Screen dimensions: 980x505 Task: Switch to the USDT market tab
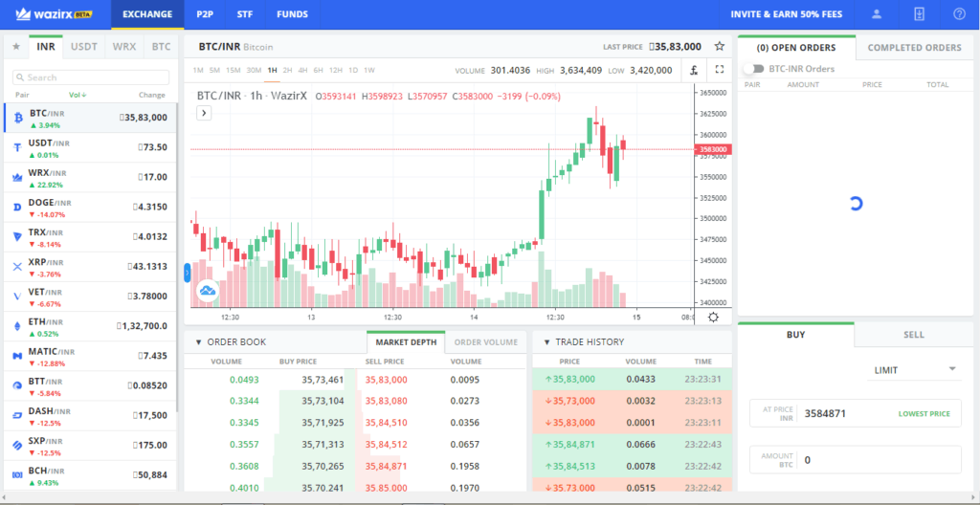tap(84, 47)
